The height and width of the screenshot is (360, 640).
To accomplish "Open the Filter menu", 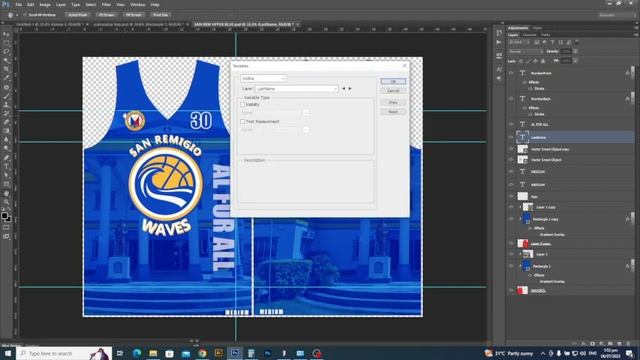I will [x=106, y=4].
